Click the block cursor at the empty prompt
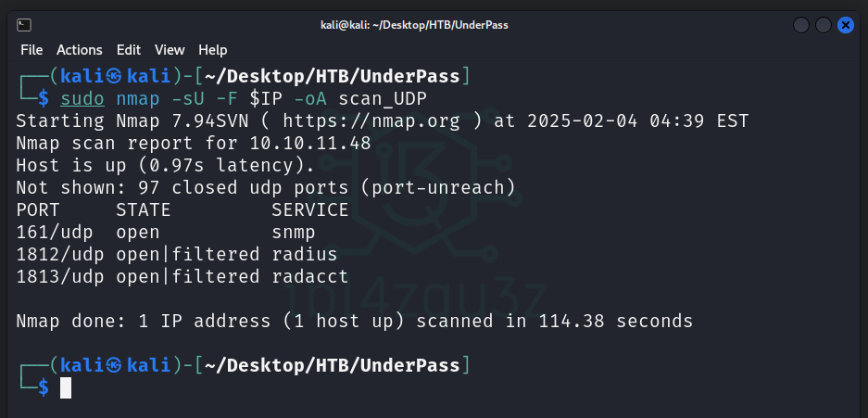This screenshot has width=868, height=418. pos(66,388)
